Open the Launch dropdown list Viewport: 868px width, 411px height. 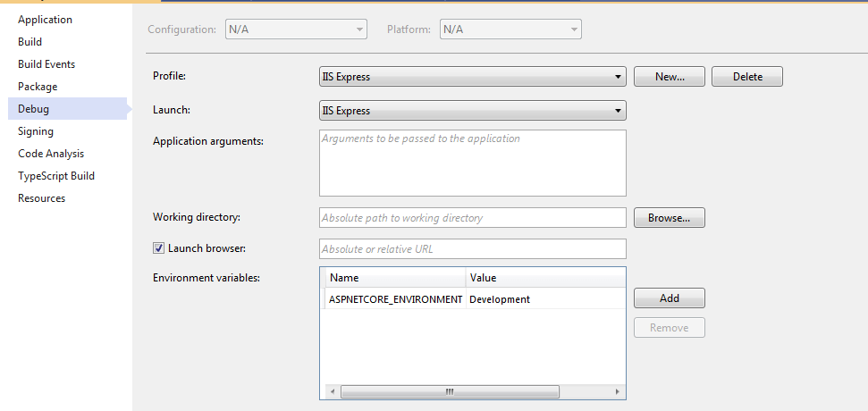[473, 111]
